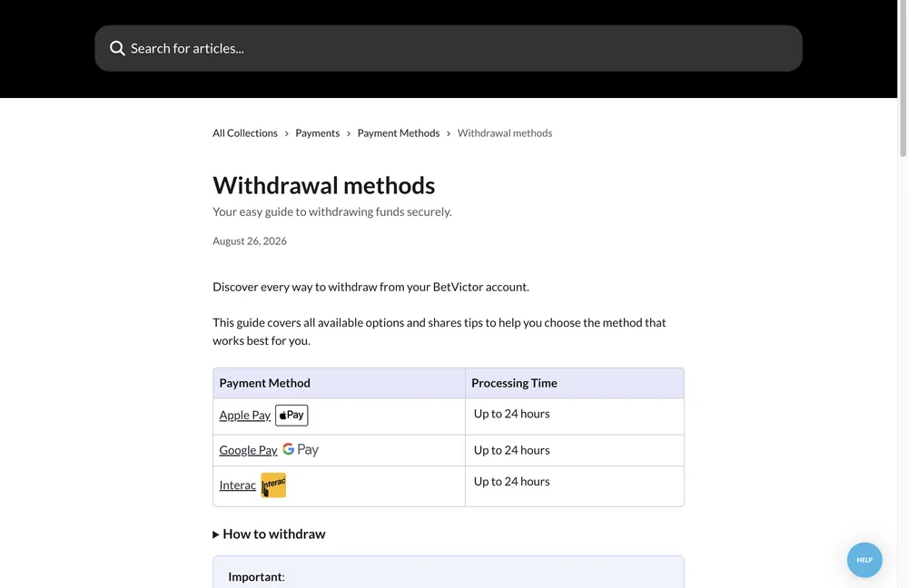Click the 'Your easy guide' subtitle text
Image resolution: width=908 pixels, height=588 pixels.
click(331, 211)
